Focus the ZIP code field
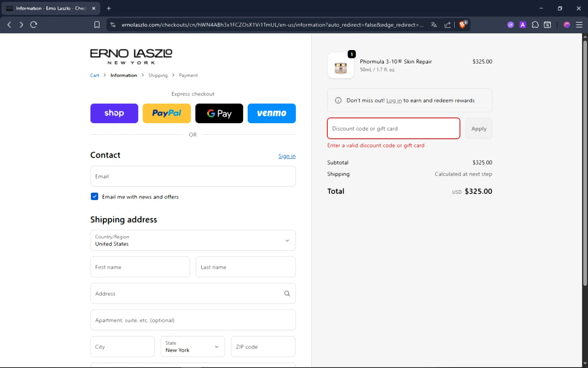Screen dimensions: 588x368 point(263,346)
